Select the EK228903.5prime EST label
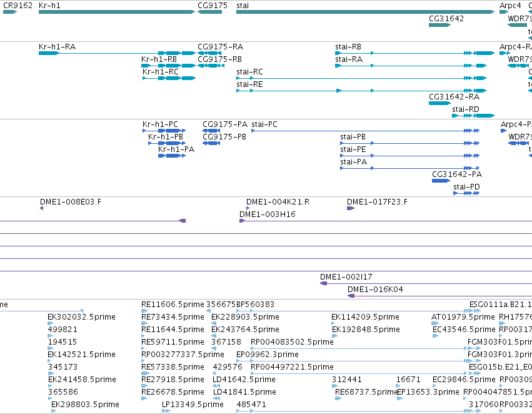The image size is (532, 414). click(245, 317)
